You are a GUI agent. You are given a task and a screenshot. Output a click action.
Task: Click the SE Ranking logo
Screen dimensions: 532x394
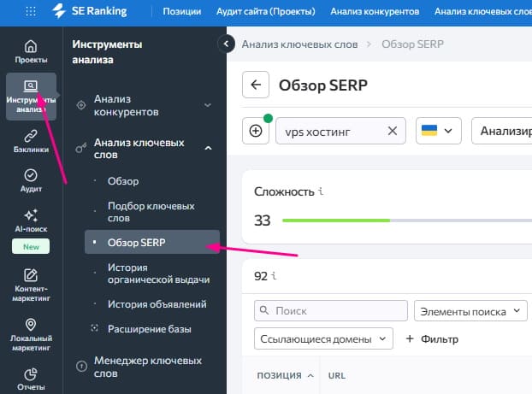pyautogui.click(x=90, y=11)
